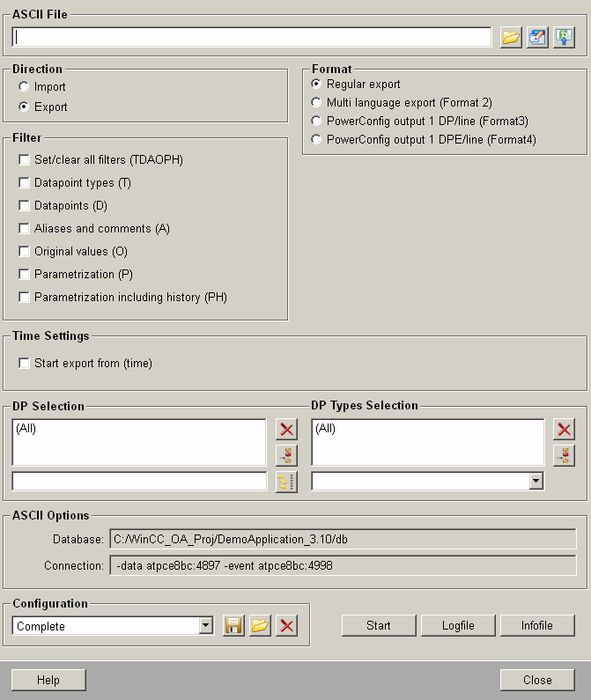Choose PowerConfig output 1 DPE/line (Format4)
The image size is (591, 700).
coord(424,139)
